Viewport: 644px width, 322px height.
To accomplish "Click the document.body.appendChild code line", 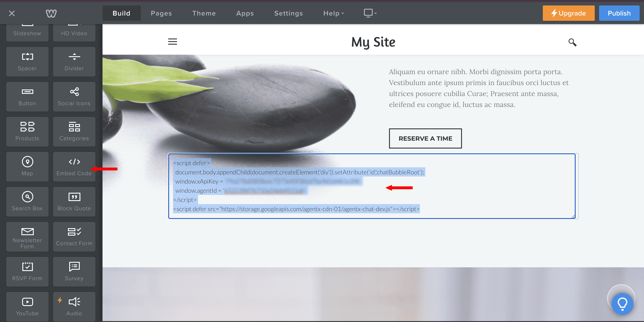I will (x=299, y=172).
